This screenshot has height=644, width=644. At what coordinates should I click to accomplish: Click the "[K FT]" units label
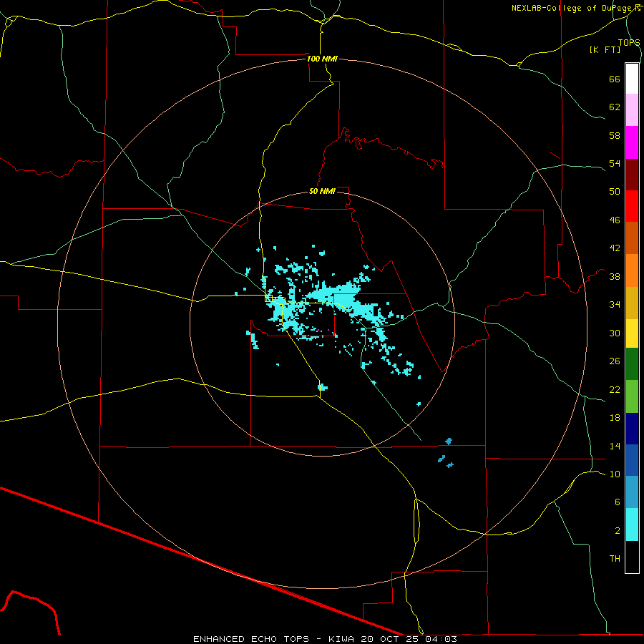[x=605, y=49]
